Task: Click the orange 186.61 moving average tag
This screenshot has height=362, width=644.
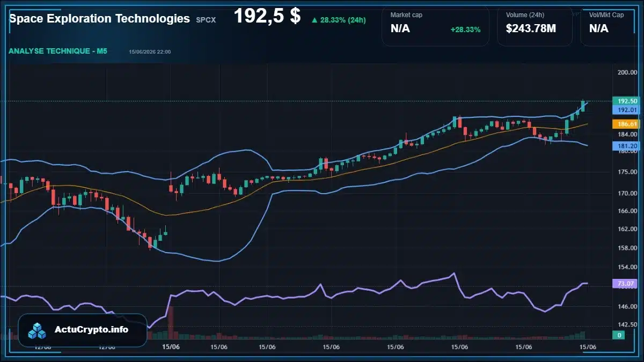Action: point(627,124)
